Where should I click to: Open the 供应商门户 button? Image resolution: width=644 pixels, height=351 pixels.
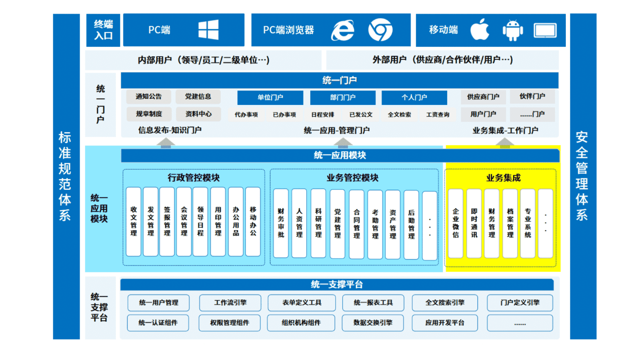point(483,96)
